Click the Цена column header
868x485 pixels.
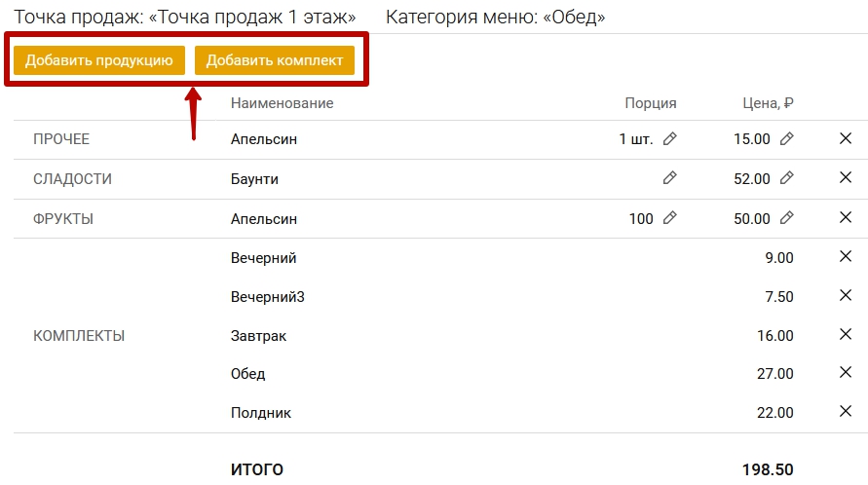point(768,103)
